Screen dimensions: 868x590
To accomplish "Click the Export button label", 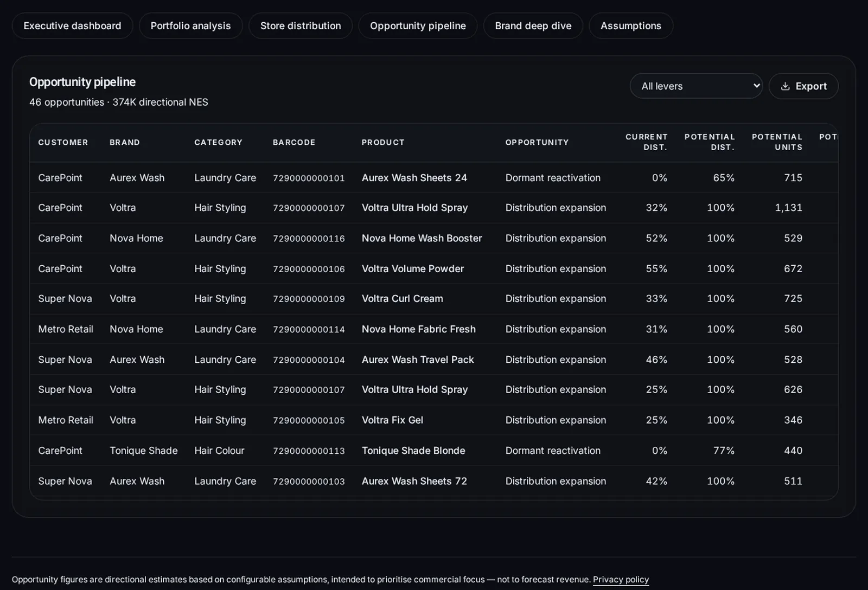I will (811, 86).
